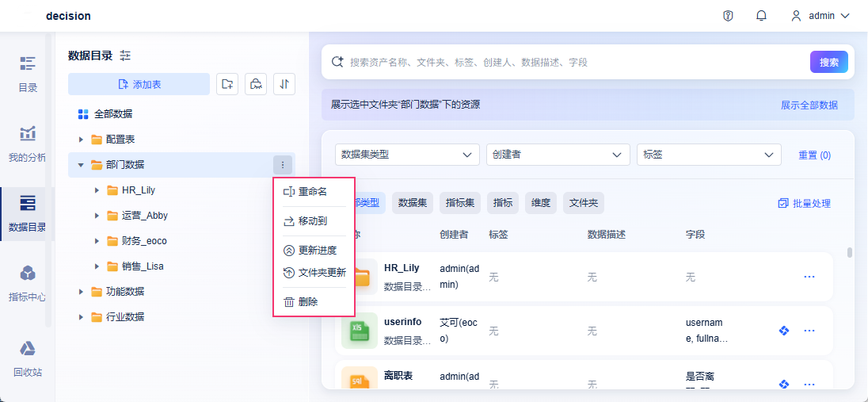This screenshot has width=868, height=402.
Task: Click the 离职表 name in results list
Action: click(x=398, y=376)
